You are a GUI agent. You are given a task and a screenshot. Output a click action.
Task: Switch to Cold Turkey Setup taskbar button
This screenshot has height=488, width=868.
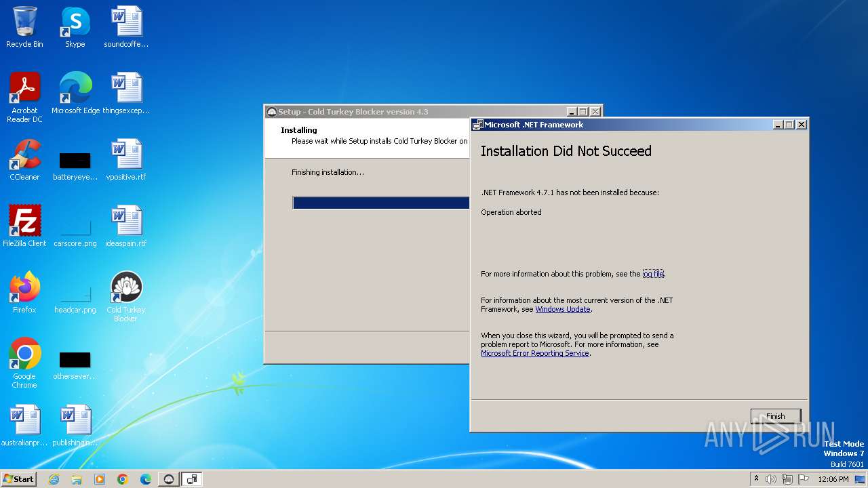point(169,479)
